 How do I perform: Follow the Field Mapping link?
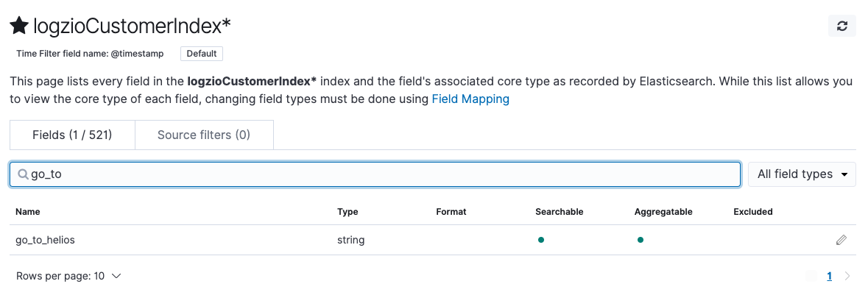tap(470, 99)
